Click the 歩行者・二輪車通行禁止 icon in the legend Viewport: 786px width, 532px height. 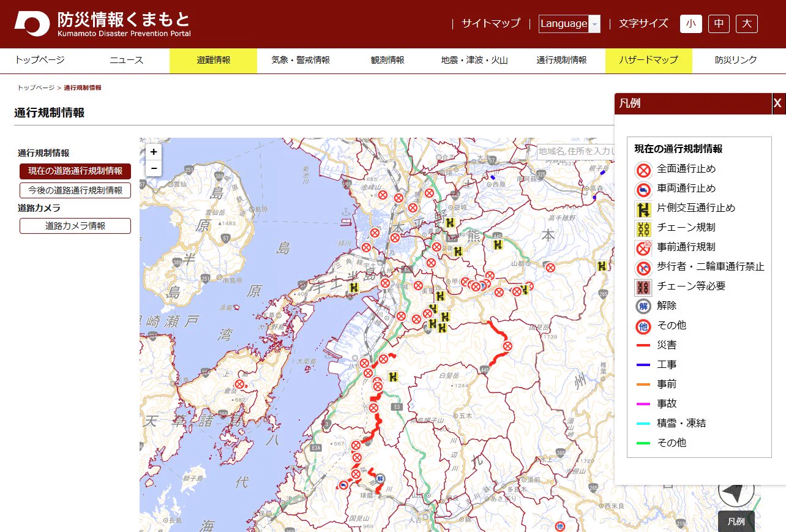click(x=643, y=268)
